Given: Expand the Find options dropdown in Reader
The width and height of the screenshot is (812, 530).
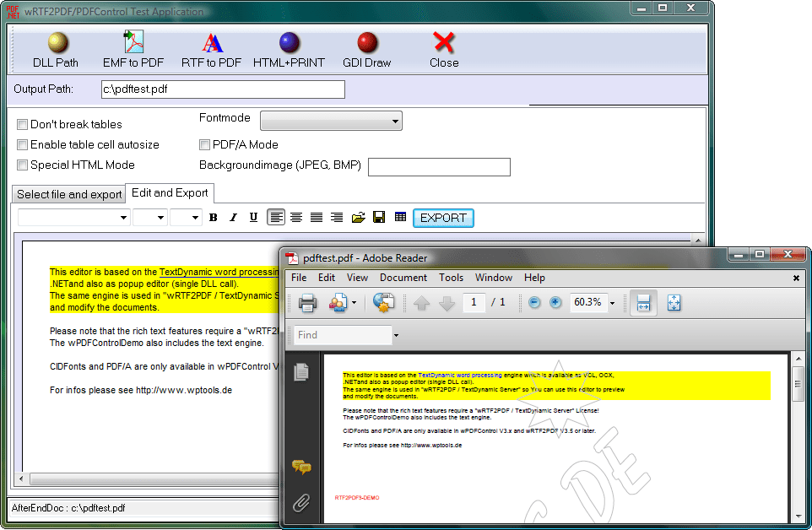Looking at the screenshot, I should coord(396,335).
